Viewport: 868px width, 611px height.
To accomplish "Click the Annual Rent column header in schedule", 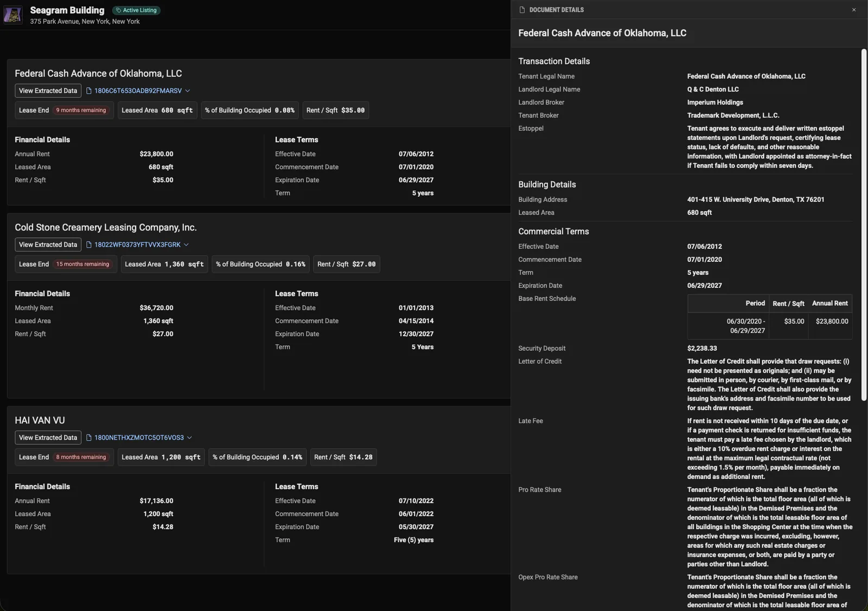I will tap(829, 304).
